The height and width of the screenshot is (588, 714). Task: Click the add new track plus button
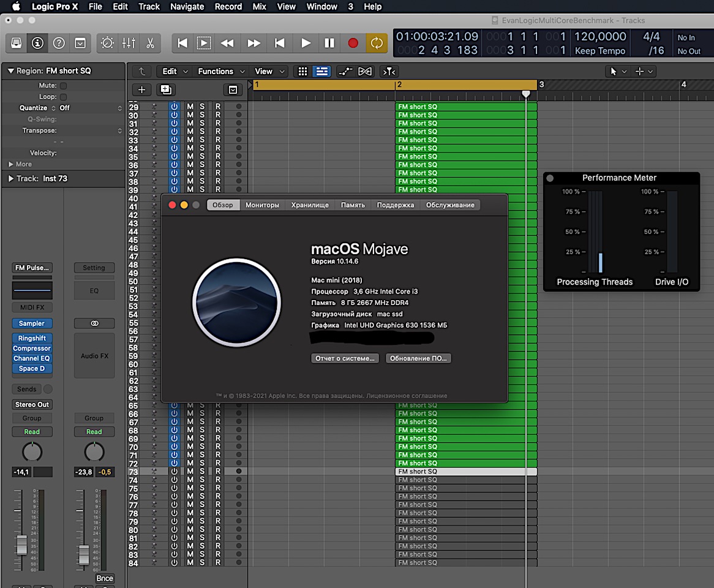[x=141, y=89]
